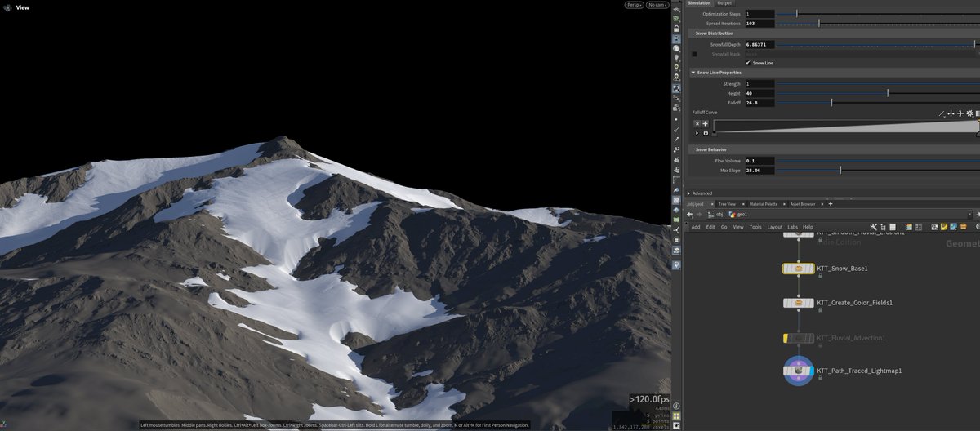
Task: Open the Persp viewport dropdown
Action: [634, 5]
